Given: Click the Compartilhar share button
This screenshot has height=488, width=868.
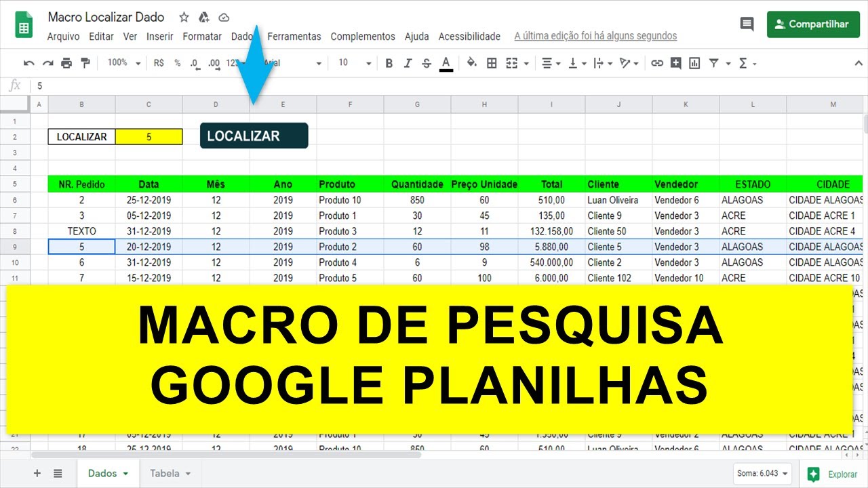Looking at the screenshot, I should [x=812, y=24].
